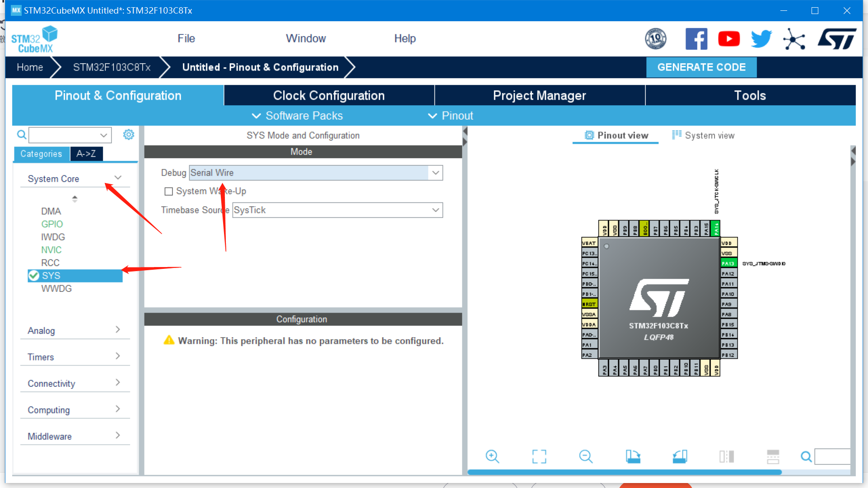Toggle the SYS peripheral checkmark
The width and height of the screenshot is (868, 488).
coord(34,276)
